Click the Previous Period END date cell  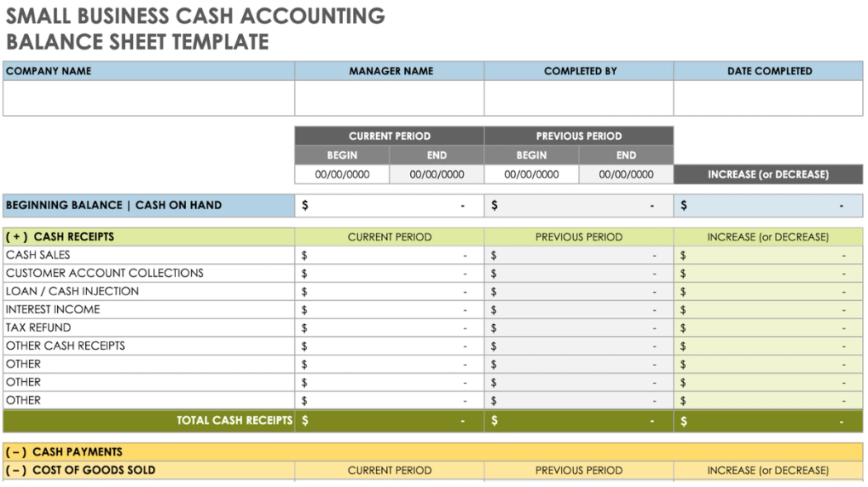626,174
